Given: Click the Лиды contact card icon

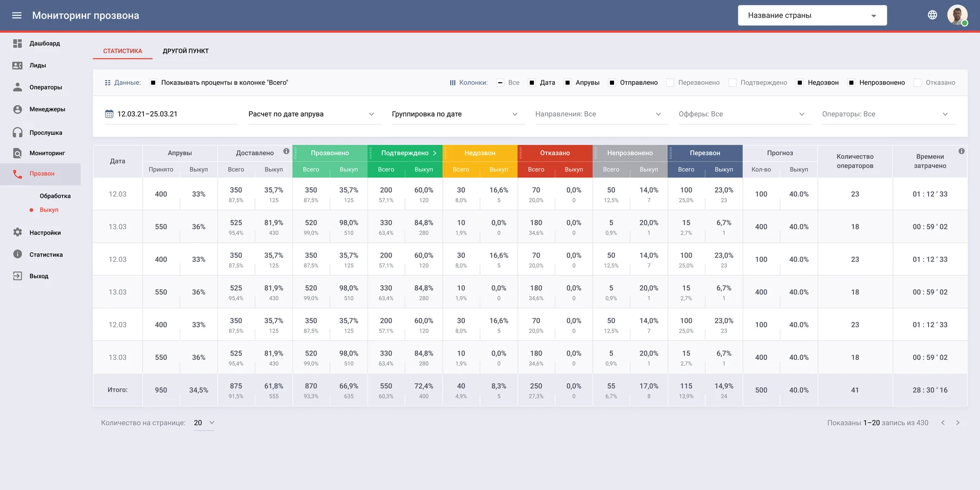Looking at the screenshot, I should point(17,65).
